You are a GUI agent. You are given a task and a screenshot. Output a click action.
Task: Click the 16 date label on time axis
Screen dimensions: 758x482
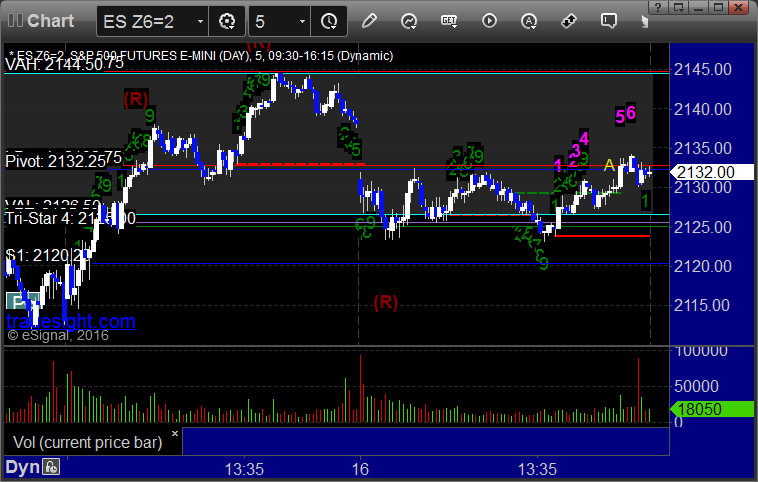tap(360, 469)
